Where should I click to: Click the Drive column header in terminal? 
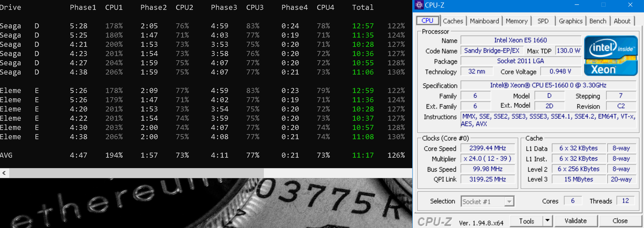pos(10,8)
